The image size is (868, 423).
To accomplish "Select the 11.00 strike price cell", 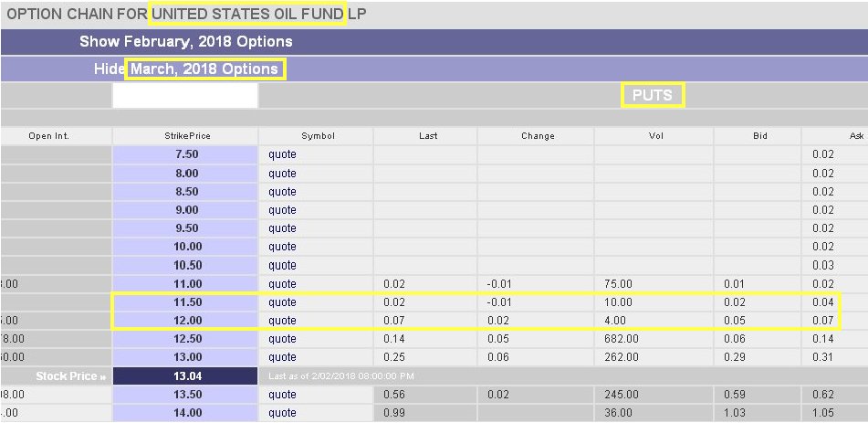I will (x=185, y=284).
